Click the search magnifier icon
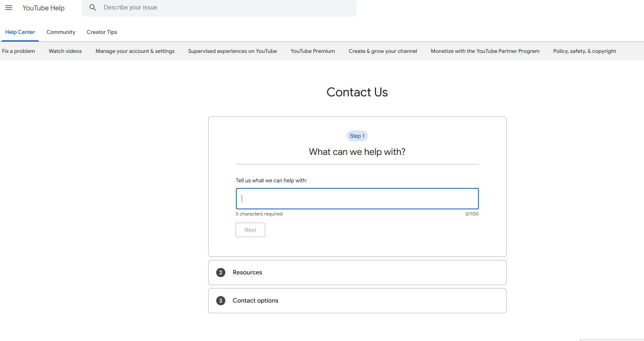The image size is (644, 341). (92, 8)
